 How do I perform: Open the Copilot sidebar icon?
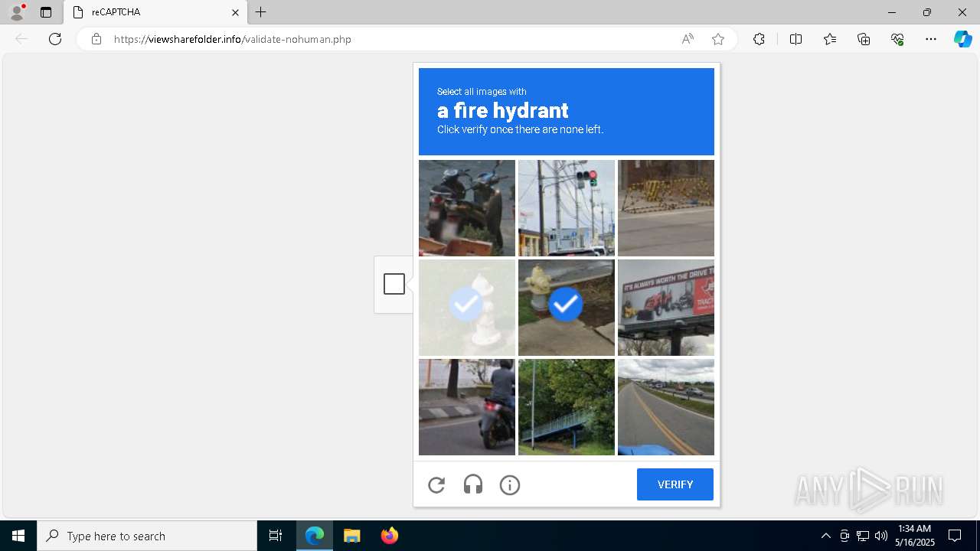click(x=962, y=39)
